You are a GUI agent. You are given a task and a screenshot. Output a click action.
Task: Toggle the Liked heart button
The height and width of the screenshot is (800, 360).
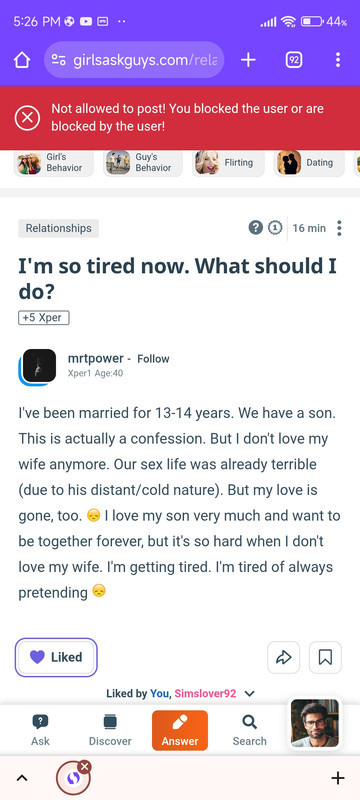pyautogui.click(x=56, y=657)
